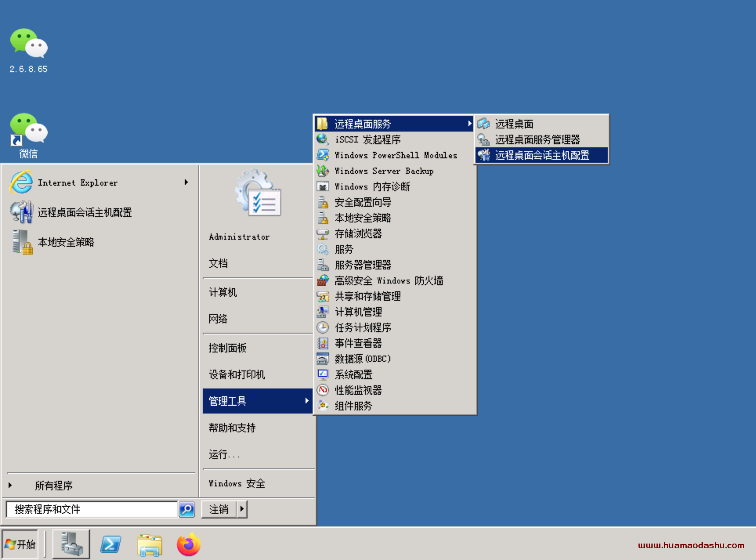Click the 系统配置 icon
The image size is (756, 560).
[322, 374]
